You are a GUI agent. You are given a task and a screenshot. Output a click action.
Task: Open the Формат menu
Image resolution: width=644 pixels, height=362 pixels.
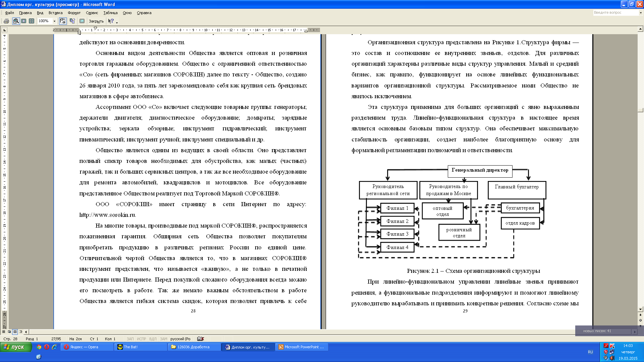pyautogui.click(x=74, y=13)
